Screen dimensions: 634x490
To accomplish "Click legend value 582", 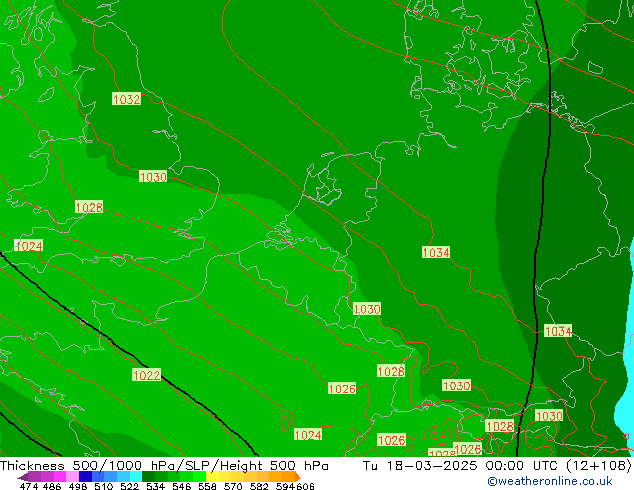I will click(259, 486).
